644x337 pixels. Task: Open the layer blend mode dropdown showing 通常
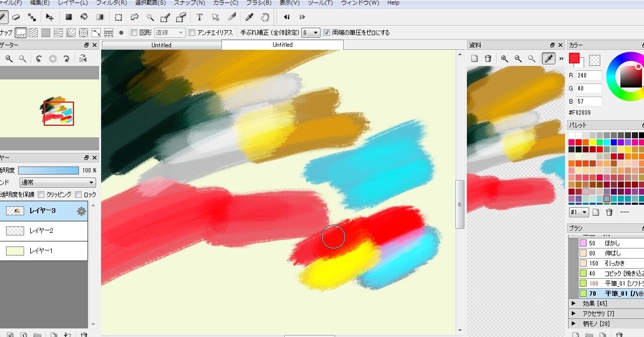(57, 182)
